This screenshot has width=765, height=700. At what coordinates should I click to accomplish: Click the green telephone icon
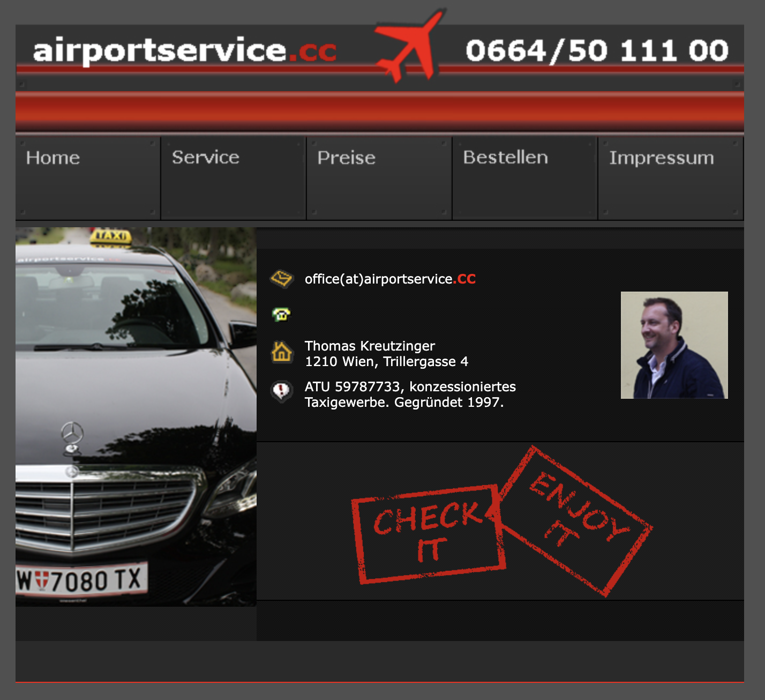coord(281,314)
